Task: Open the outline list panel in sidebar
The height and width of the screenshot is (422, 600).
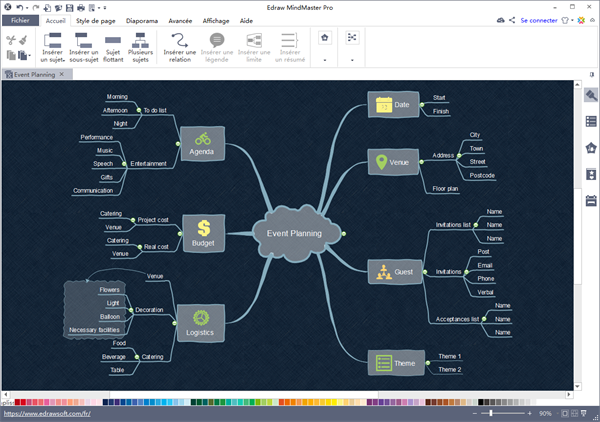Action: tap(591, 122)
